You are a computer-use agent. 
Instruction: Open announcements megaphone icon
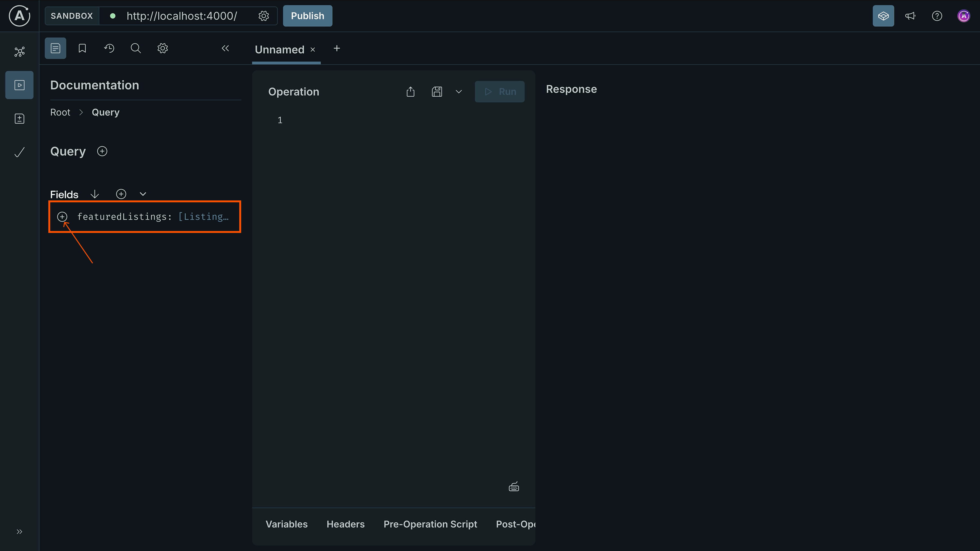coord(910,16)
